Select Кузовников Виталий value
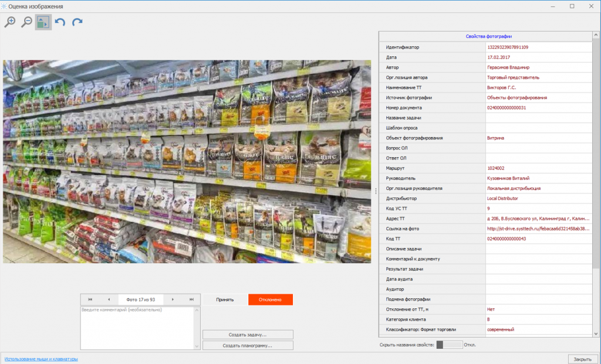Image resolution: width=601 pixels, height=364 pixels. 508,178
